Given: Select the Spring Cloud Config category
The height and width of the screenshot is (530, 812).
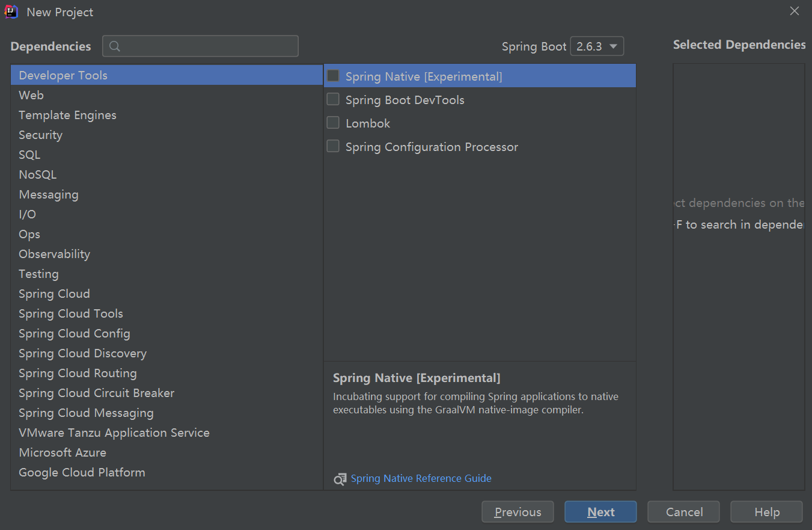Looking at the screenshot, I should 167,333.
